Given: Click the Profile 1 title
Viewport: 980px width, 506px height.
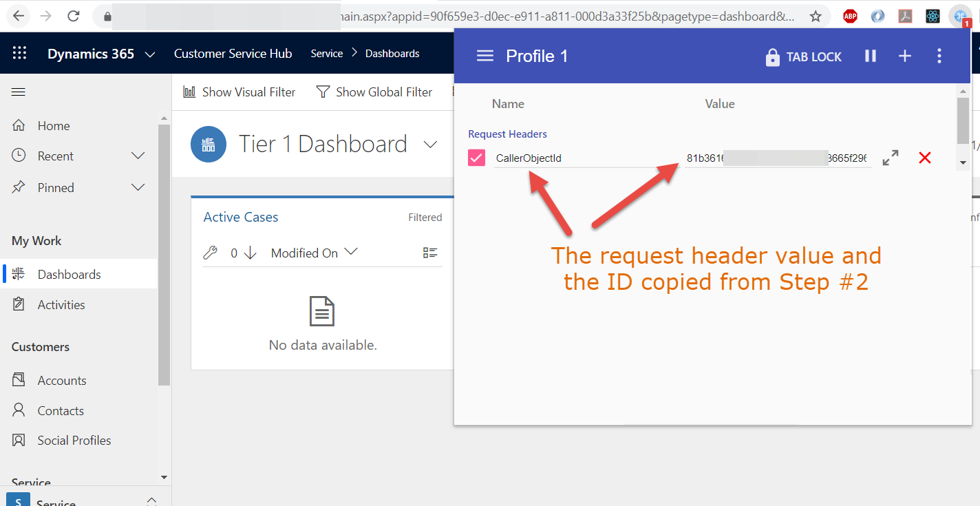Looking at the screenshot, I should pos(537,56).
